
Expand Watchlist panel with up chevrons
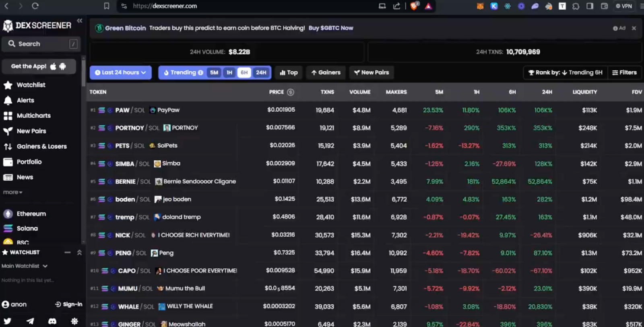pos(79,252)
